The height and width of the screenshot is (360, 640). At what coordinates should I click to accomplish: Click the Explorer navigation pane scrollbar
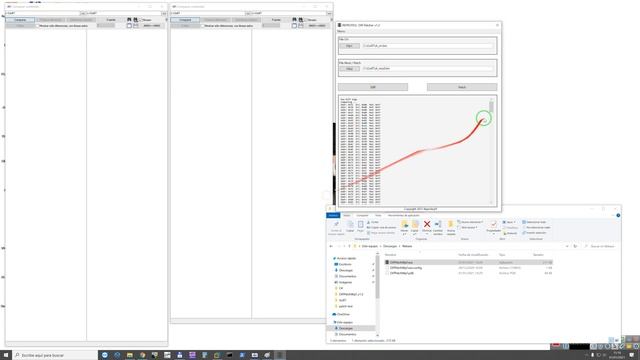pos(377,278)
